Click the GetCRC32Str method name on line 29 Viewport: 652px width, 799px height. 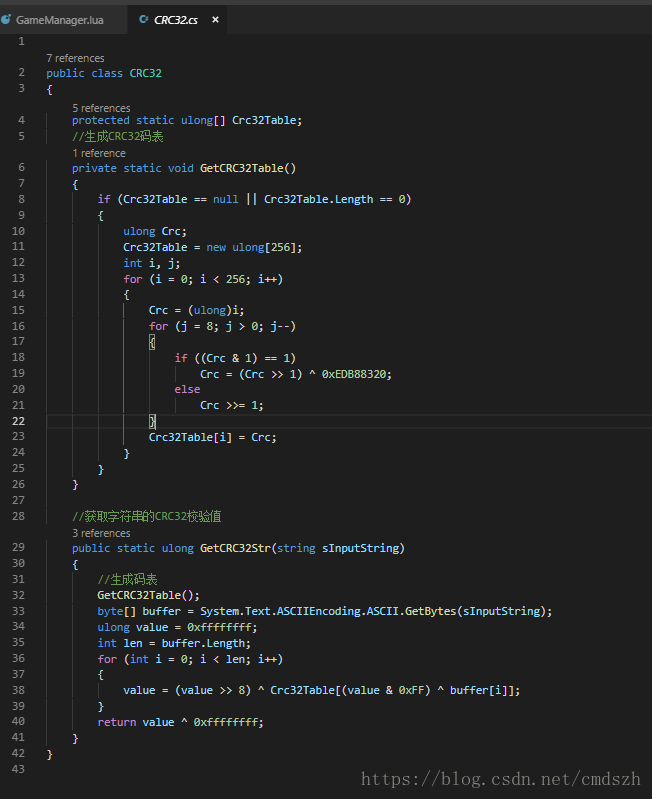coord(235,548)
